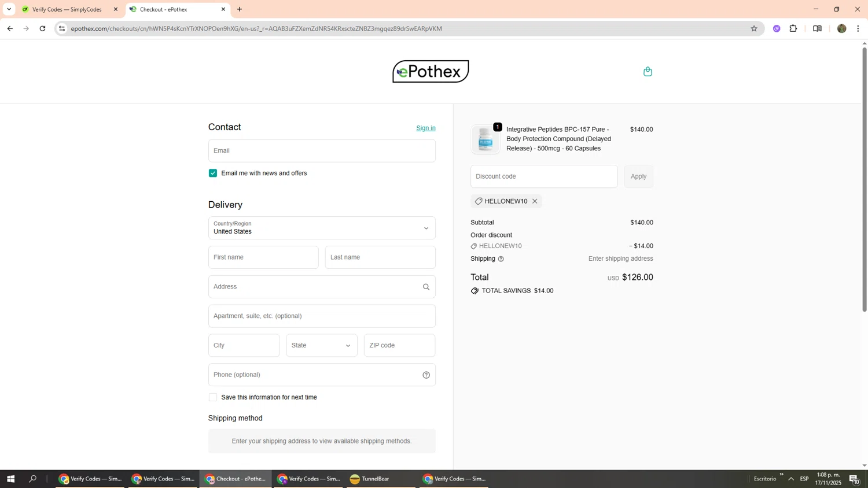Open the phone field help icon
Viewport: 868px width, 488px height.
[426, 375]
